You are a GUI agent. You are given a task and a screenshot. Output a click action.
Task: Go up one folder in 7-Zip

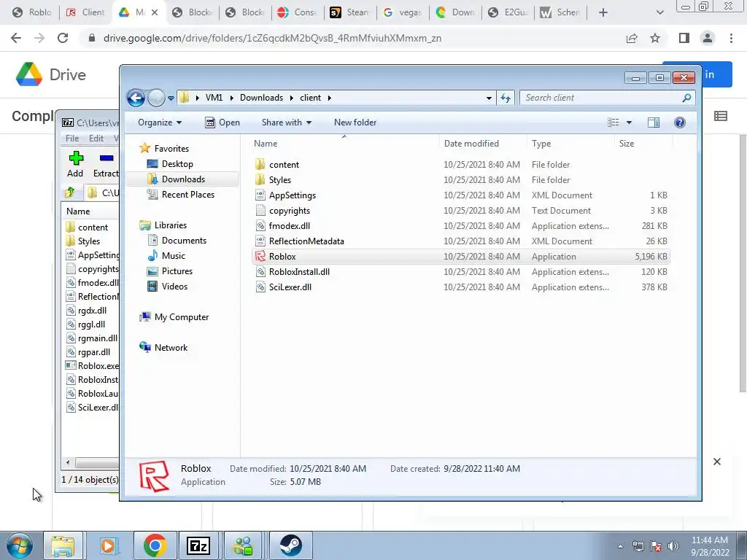pyautogui.click(x=70, y=192)
